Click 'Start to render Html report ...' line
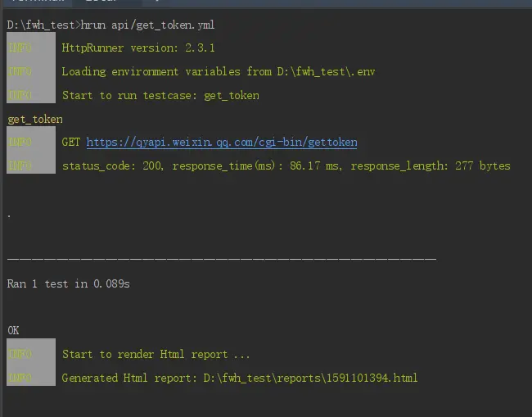This screenshot has height=417, width=532. (x=156, y=355)
